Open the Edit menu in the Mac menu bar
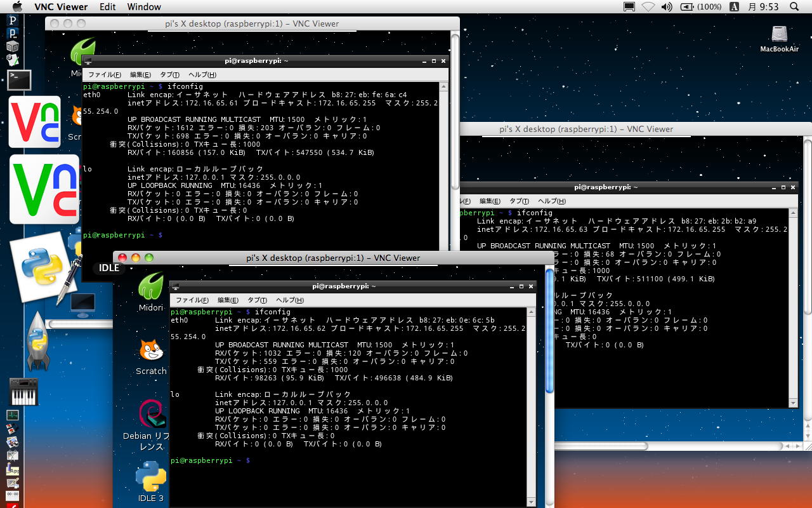Viewport: 812px width, 508px height. (108, 7)
